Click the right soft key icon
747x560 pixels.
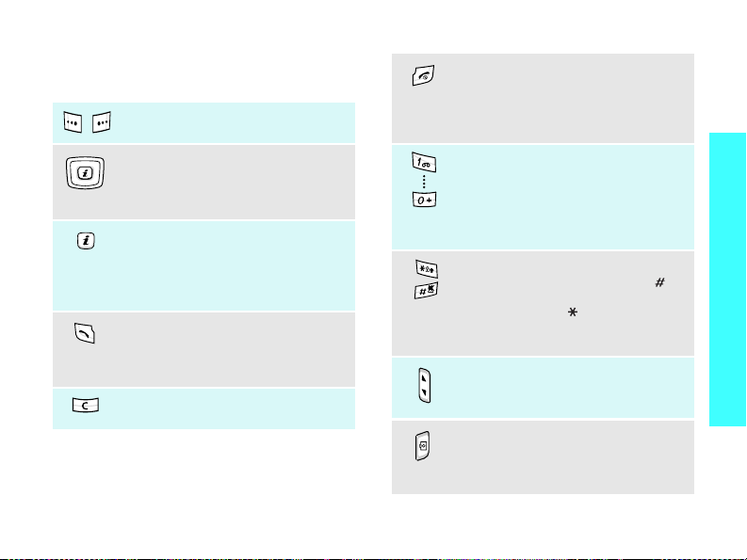click(x=102, y=122)
